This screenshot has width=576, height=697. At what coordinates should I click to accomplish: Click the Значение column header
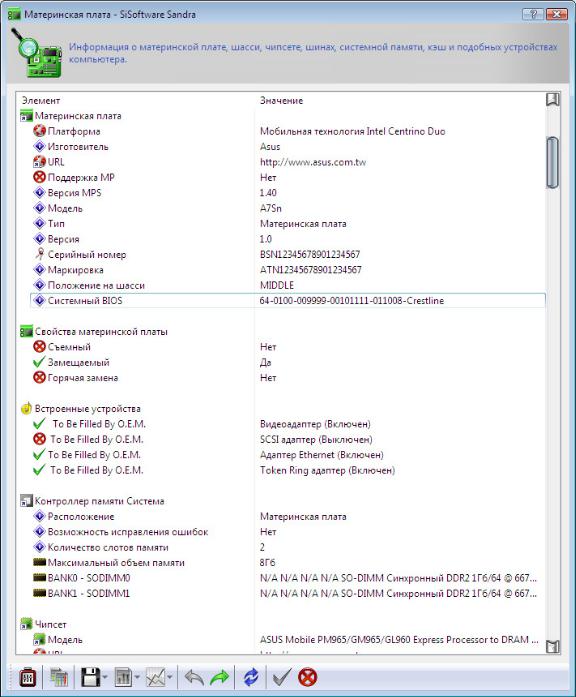(281, 101)
